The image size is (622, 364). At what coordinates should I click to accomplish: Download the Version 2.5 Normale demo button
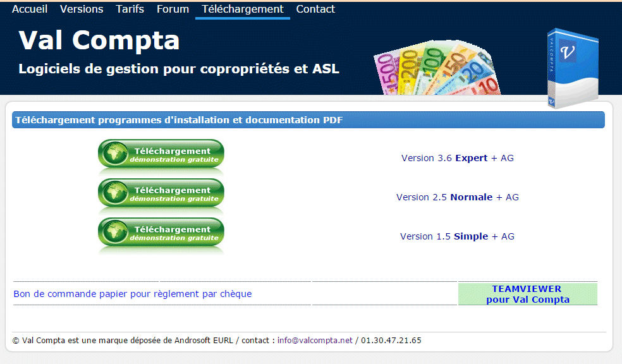tap(161, 193)
